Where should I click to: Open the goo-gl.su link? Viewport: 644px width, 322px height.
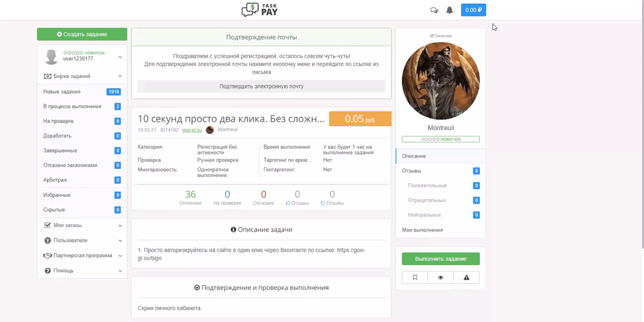click(x=192, y=130)
